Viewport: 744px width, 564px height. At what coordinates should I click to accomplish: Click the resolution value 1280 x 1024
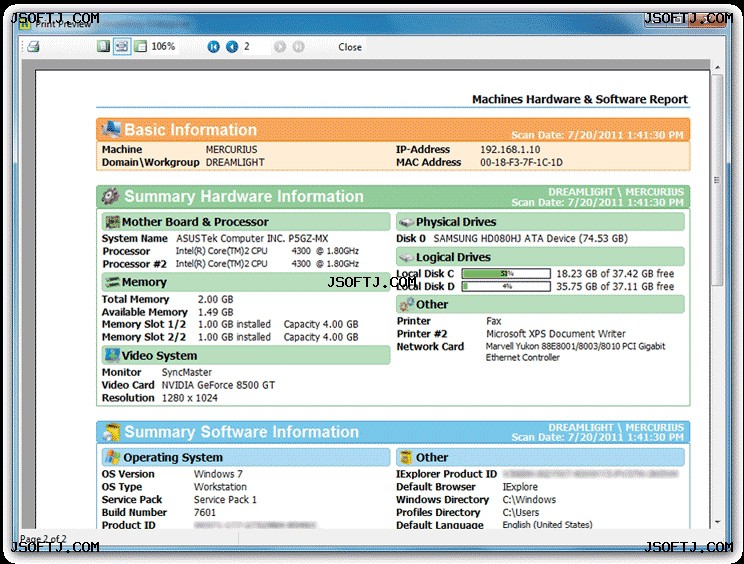(x=190, y=398)
